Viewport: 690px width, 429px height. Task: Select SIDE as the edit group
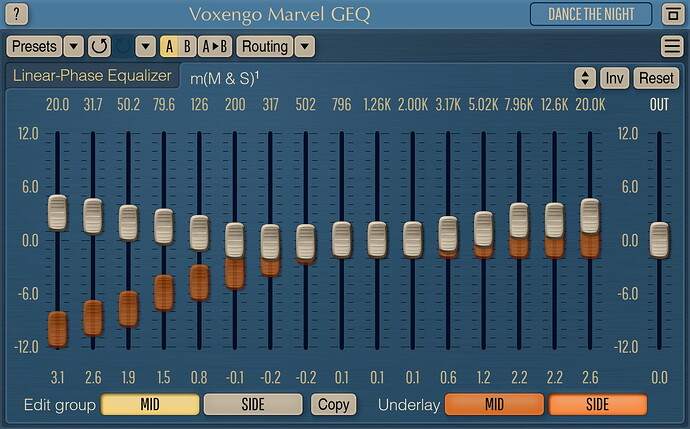(253, 404)
